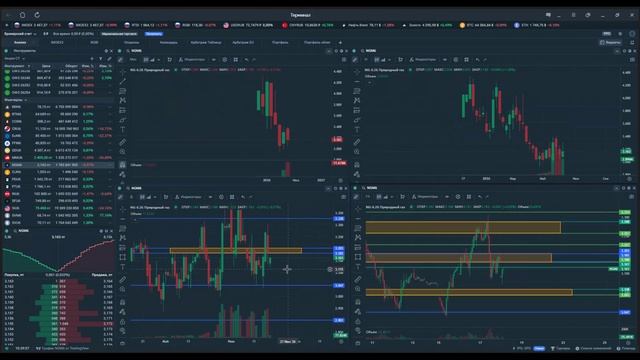Click the pencil drawing toggle in top-left chart toolbar
Viewport: 640px width, 360px height.
[x=120, y=60]
